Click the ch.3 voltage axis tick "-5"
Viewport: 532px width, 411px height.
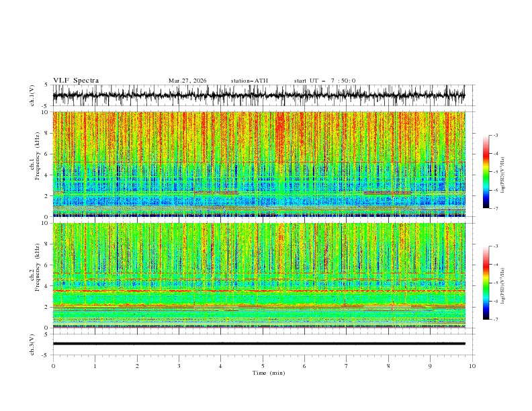click(x=46, y=355)
